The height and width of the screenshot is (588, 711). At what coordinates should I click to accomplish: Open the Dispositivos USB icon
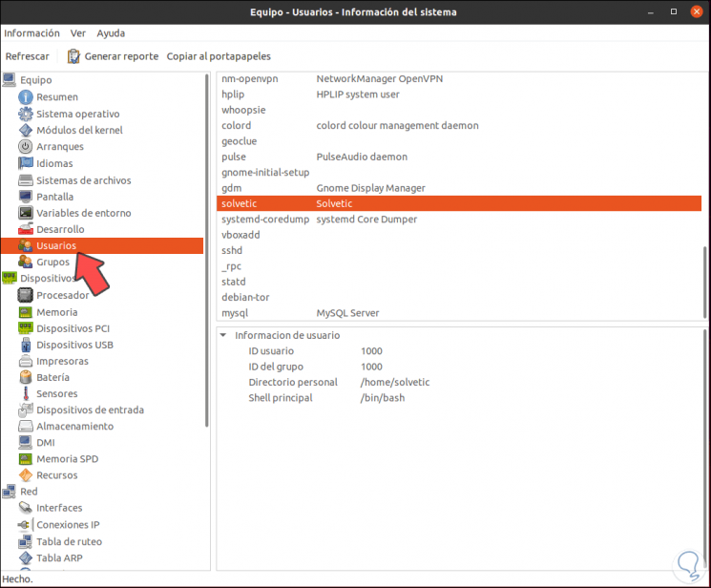(26, 345)
